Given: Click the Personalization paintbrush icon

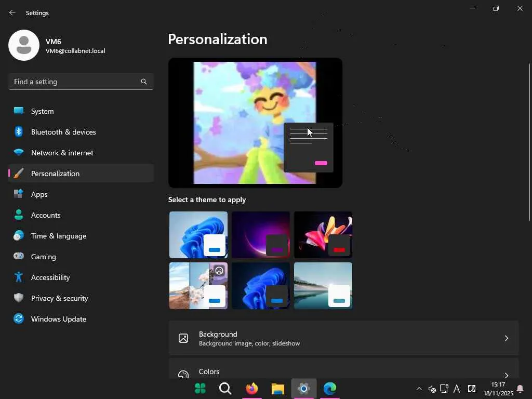Looking at the screenshot, I should click(x=19, y=174).
